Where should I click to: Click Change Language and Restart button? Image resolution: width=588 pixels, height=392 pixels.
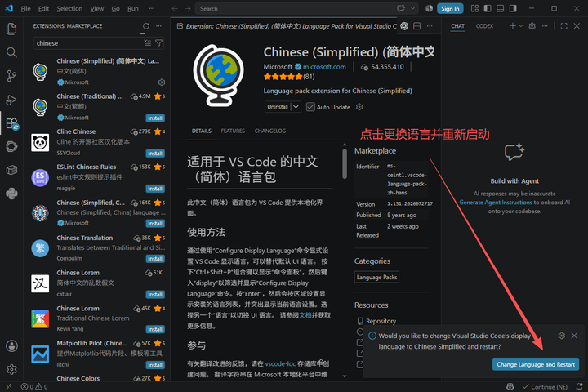(536, 364)
